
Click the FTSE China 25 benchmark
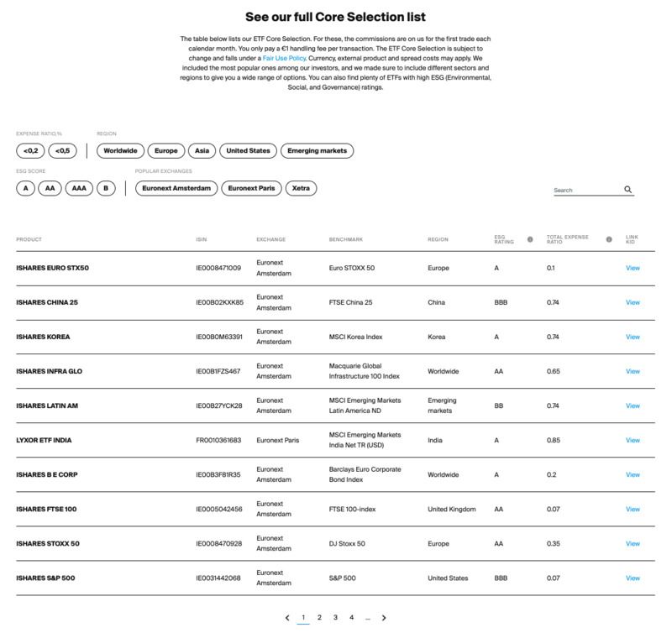pyautogui.click(x=350, y=302)
